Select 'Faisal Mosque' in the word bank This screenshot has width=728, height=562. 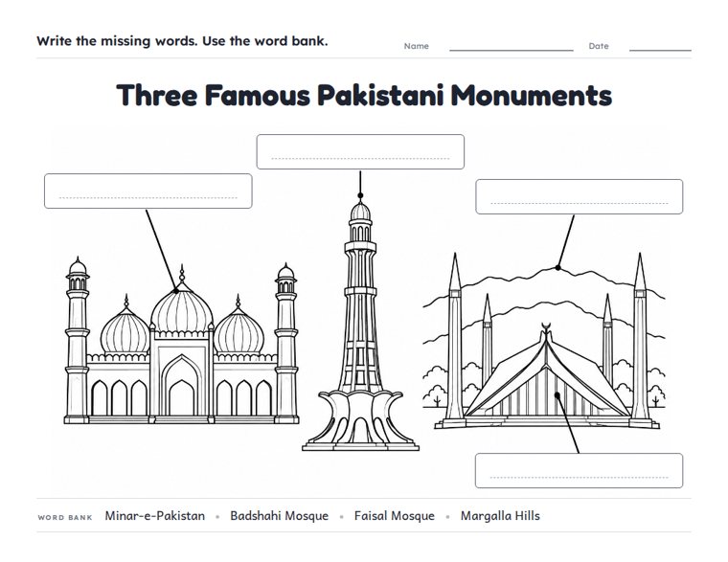point(395,516)
